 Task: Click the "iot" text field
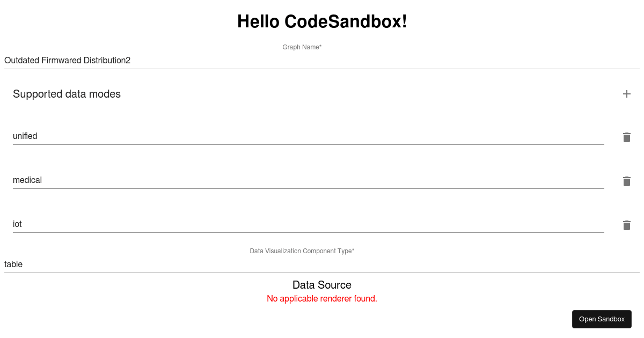161,224
